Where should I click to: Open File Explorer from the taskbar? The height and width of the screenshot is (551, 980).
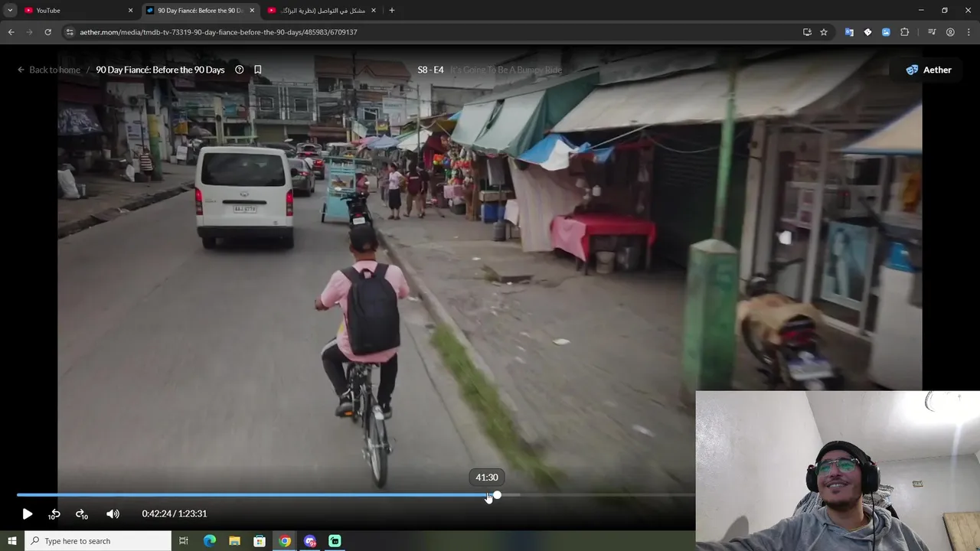tap(234, 541)
